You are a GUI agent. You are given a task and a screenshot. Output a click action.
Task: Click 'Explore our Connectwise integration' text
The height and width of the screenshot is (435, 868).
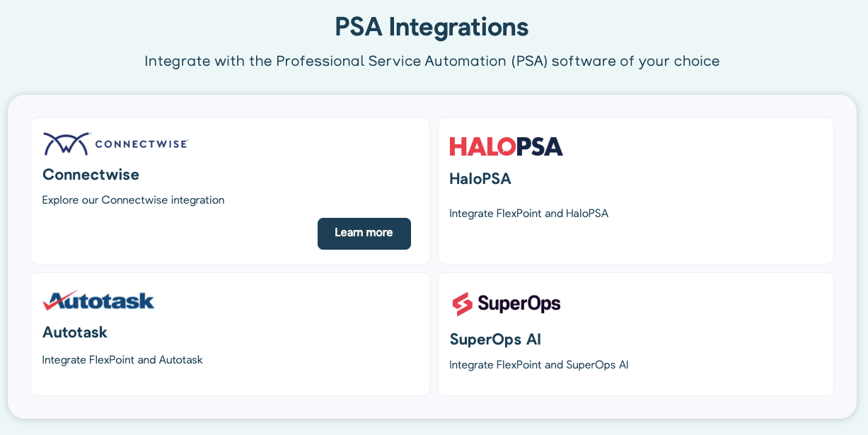(x=133, y=200)
